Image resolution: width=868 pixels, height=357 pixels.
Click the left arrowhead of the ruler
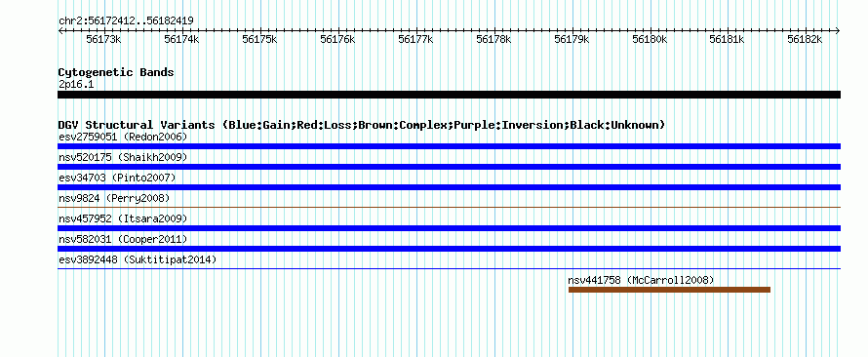(60, 31)
